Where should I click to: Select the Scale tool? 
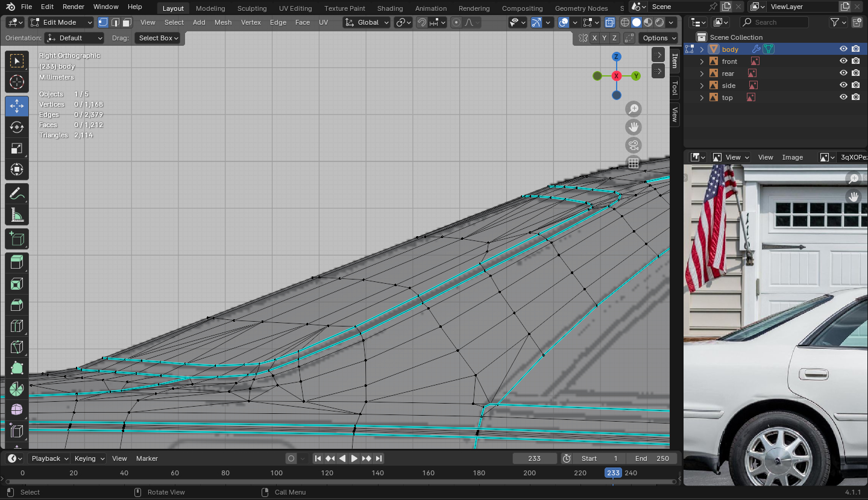17,148
